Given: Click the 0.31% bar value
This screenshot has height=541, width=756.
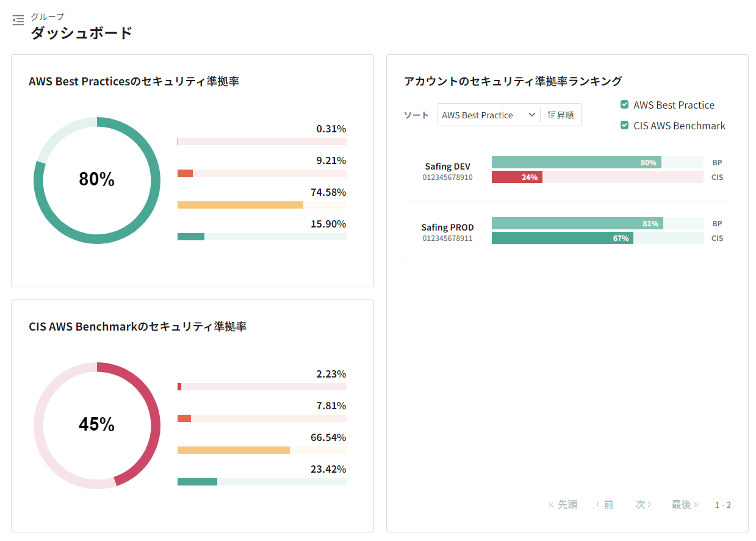Looking at the screenshot, I should tap(331, 129).
